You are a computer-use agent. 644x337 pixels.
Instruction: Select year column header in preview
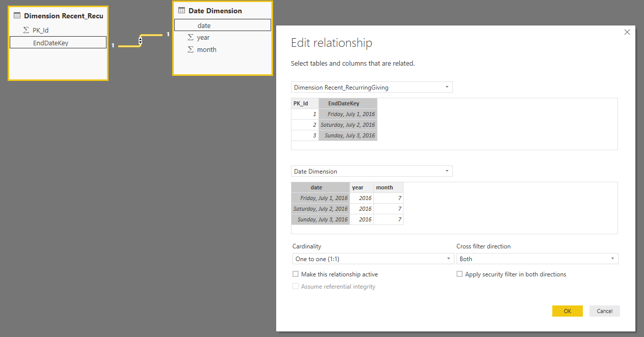point(362,187)
